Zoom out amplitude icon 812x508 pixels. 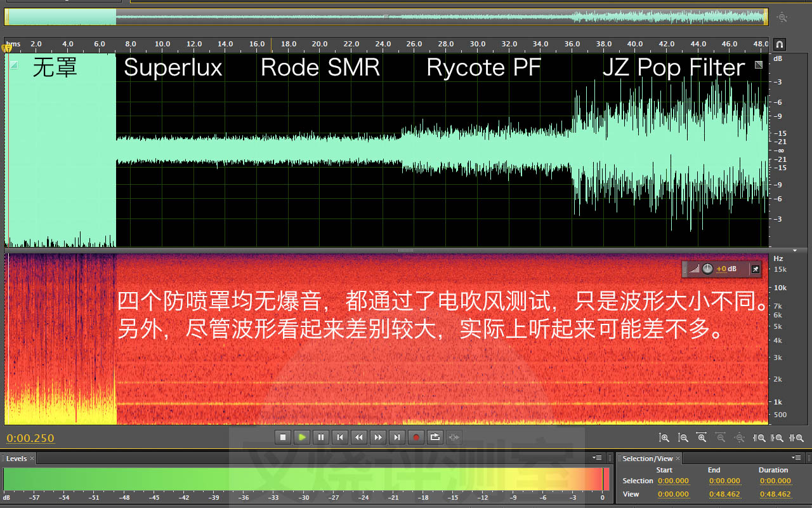(x=683, y=438)
